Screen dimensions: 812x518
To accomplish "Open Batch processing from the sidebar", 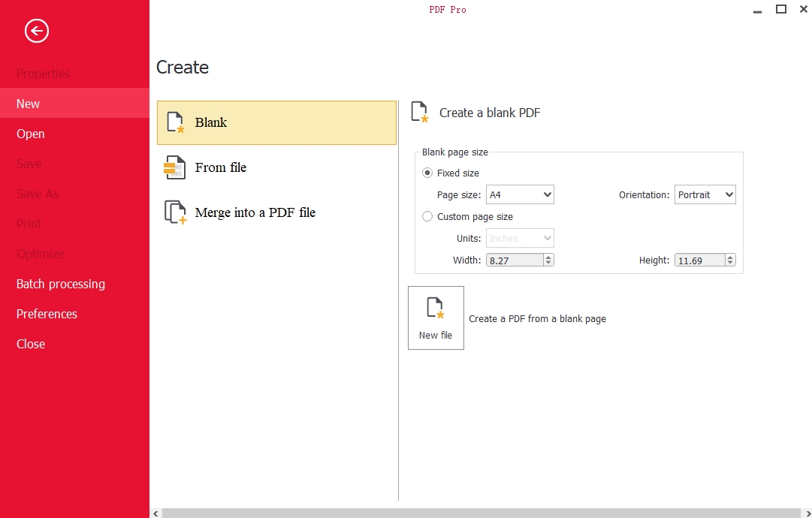I will [x=61, y=284].
